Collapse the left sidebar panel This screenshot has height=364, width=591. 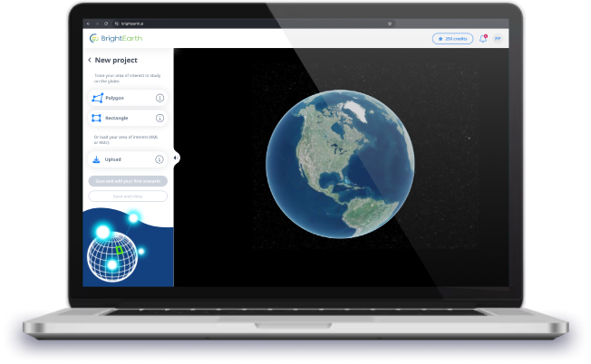(x=176, y=158)
